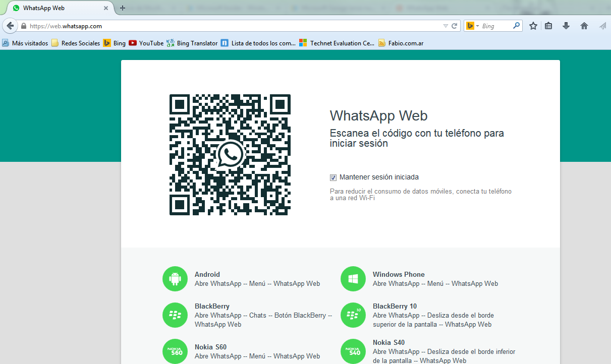Click the WhatsApp logo inside QR code
The height and width of the screenshot is (364, 611).
[x=230, y=154]
